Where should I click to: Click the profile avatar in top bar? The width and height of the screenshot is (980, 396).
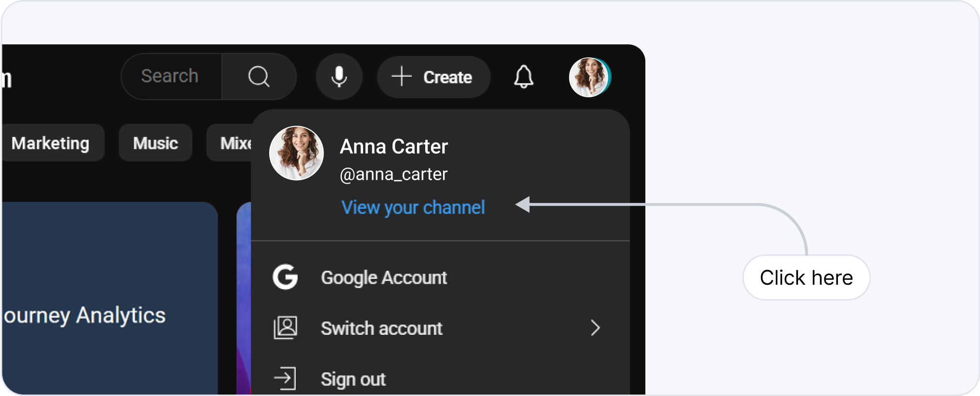click(x=590, y=77)
